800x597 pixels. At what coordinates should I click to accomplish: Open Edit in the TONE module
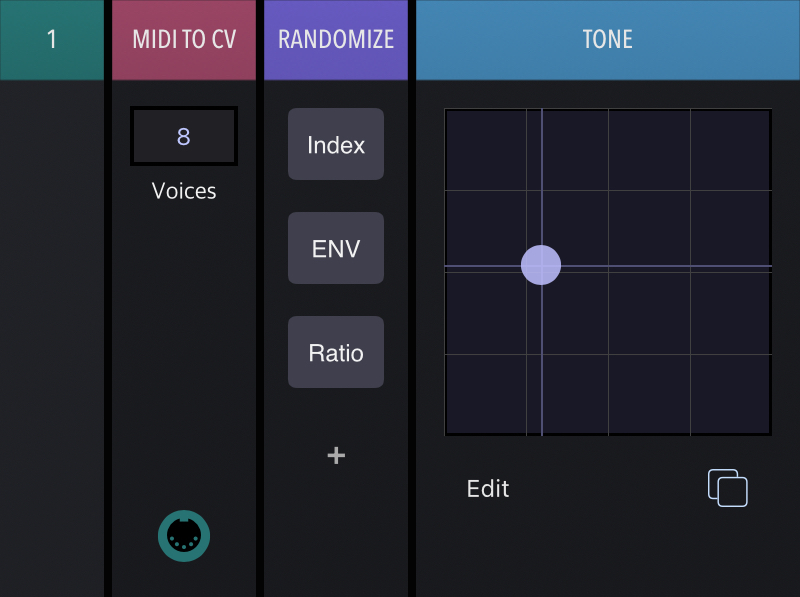coord(488,489)
